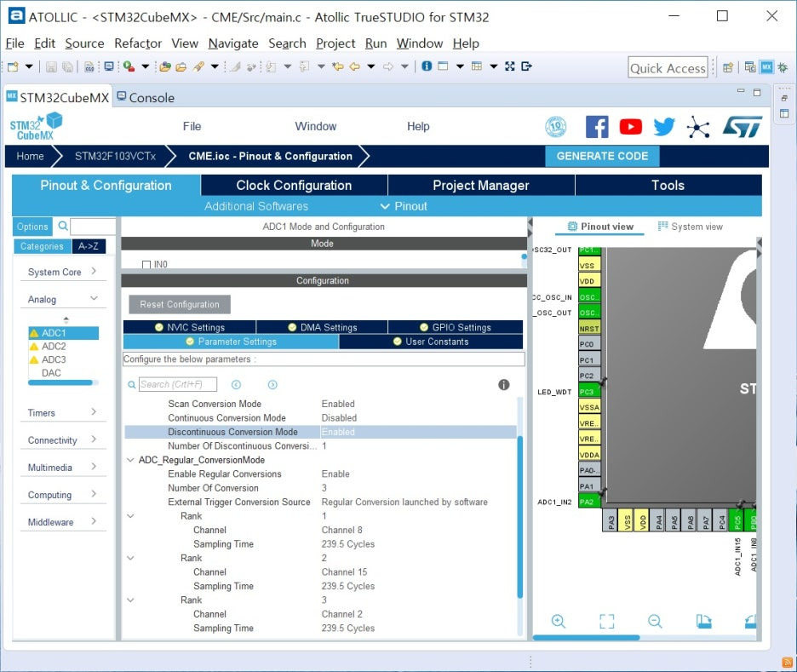Screen dimensions: 797x672
Task: Open the YouTube link icon
Action: 630,127
